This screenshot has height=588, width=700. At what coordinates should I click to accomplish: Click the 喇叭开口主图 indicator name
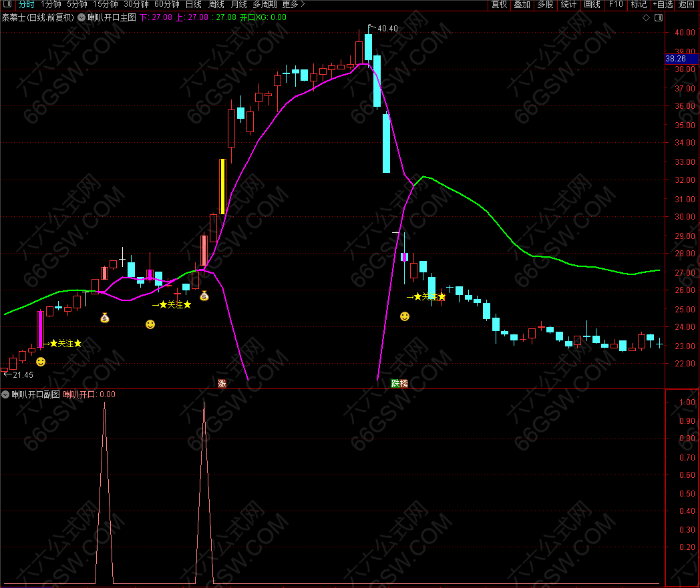(112, 18)
